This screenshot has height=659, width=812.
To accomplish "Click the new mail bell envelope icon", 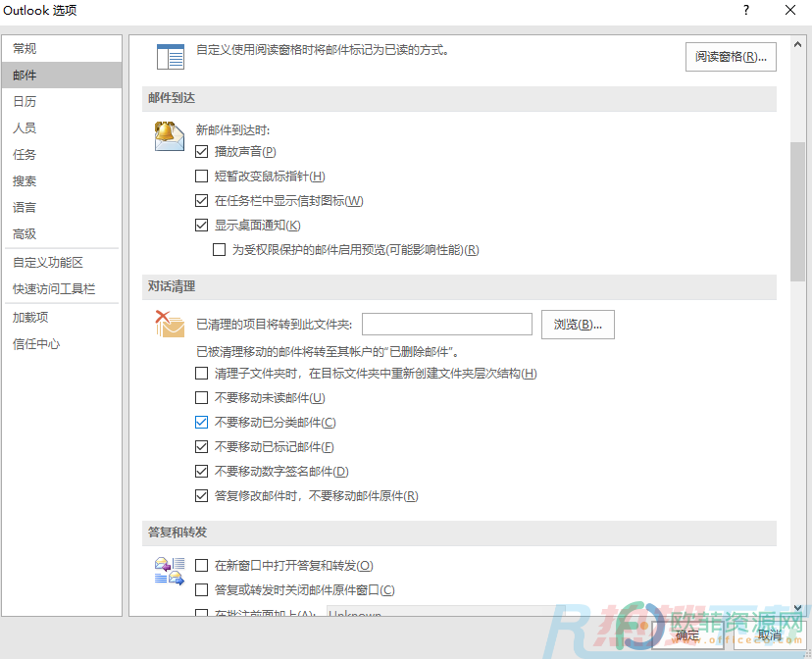I will click(x=170, y=136).
